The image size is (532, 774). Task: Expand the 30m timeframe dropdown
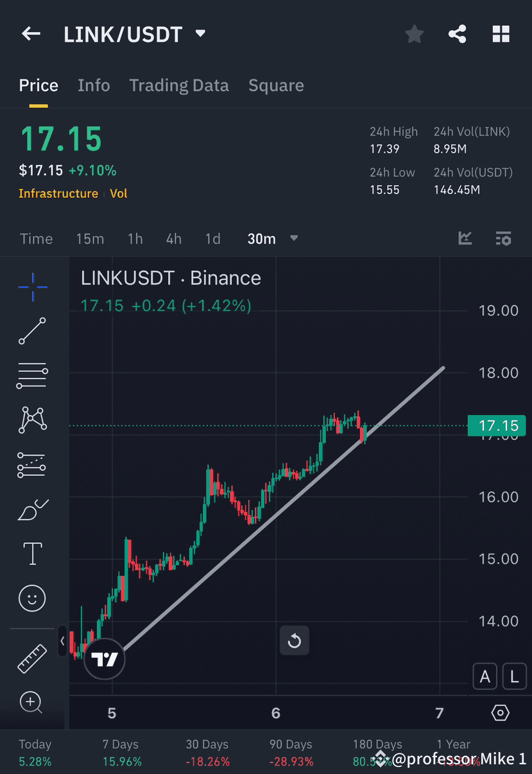pos(294,238)
